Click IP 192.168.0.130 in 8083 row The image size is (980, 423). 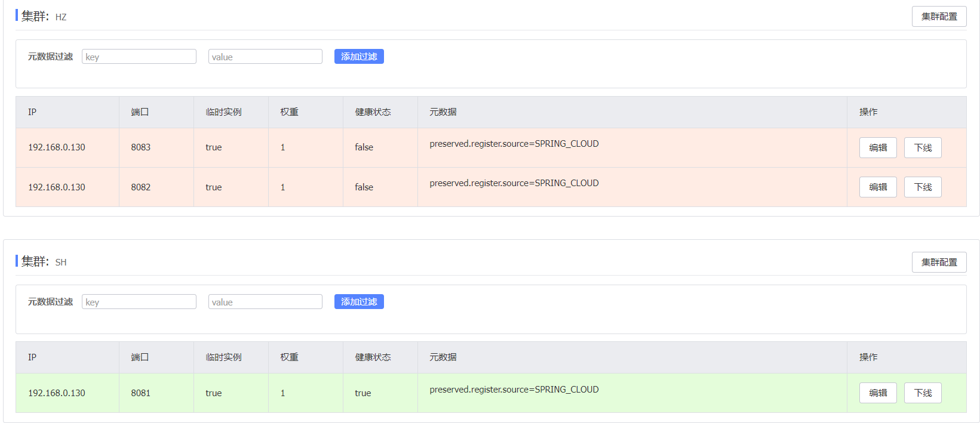tap(57, 147)
